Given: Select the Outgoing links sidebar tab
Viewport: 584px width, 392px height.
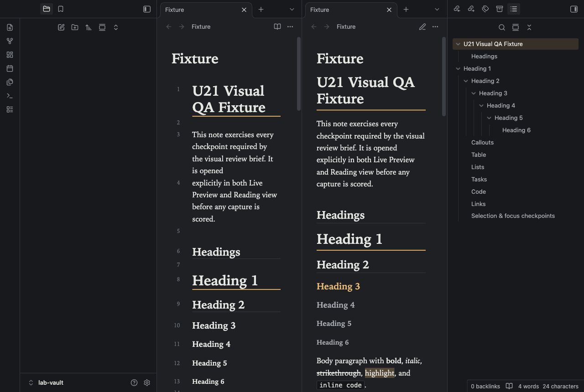Looking at the screenshot, I should pyautogui.click(x=471, y=9).
